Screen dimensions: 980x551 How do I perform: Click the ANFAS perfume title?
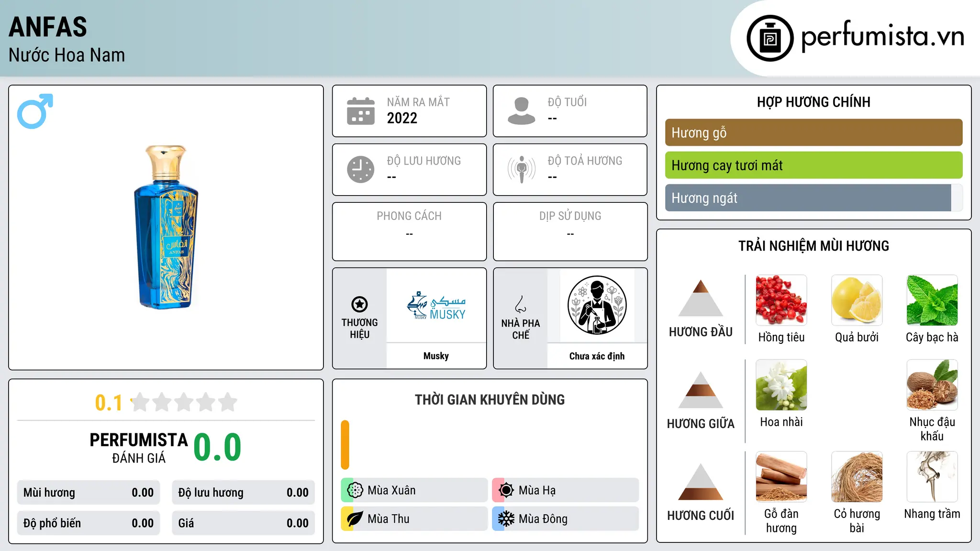coord(48,27)
